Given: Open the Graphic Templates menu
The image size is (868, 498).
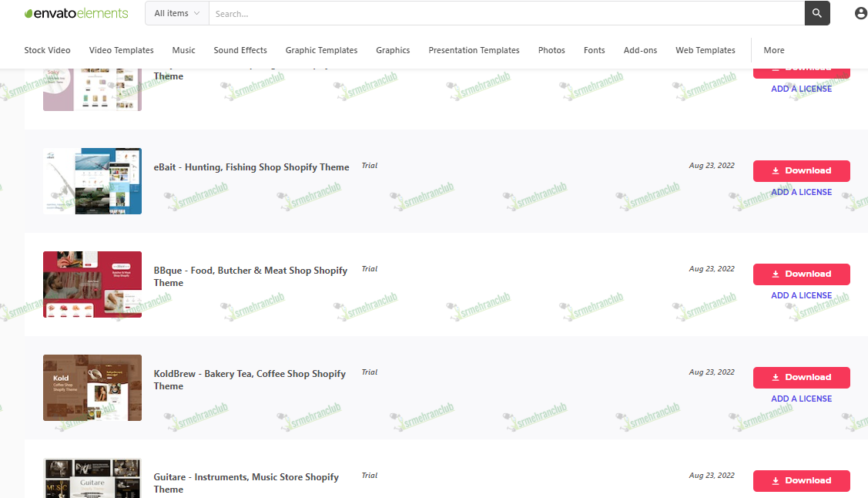Looking at the screenshot, I should point(322,50).
